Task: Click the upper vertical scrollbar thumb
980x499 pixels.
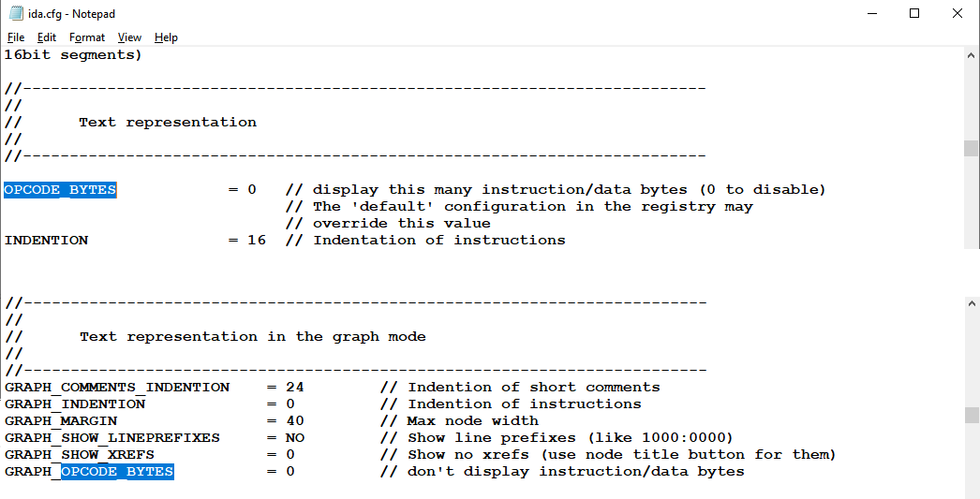Action: click(x=971, y=148)
